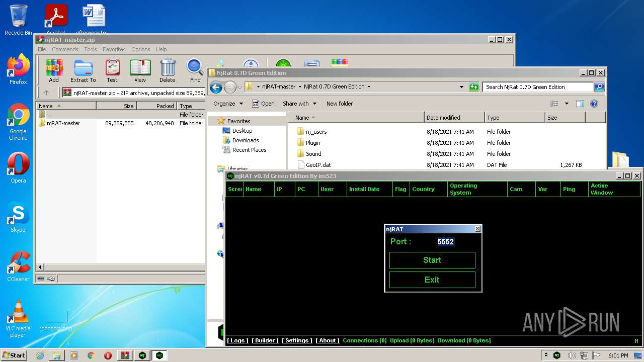The width and height of the screenshot is (644, 362).
Task: Select the Plugin folder in Explorer
Action: point(313,143)
